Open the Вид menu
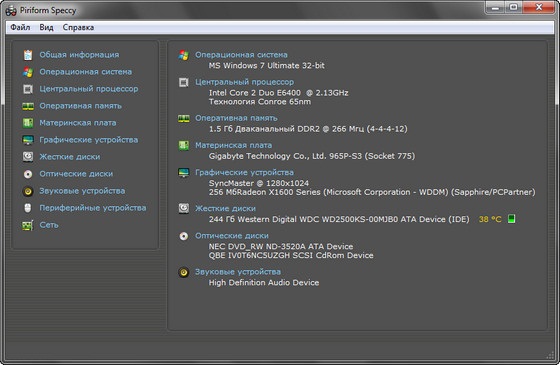 click(46, 28)
